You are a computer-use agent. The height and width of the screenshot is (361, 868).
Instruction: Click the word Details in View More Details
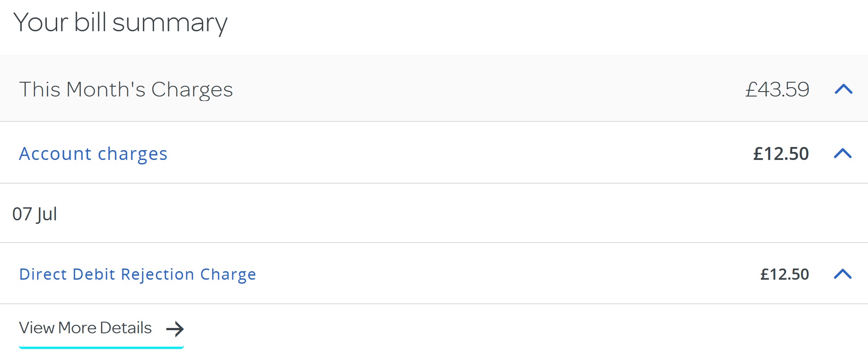pyautogui.click(x=126, y=328)
